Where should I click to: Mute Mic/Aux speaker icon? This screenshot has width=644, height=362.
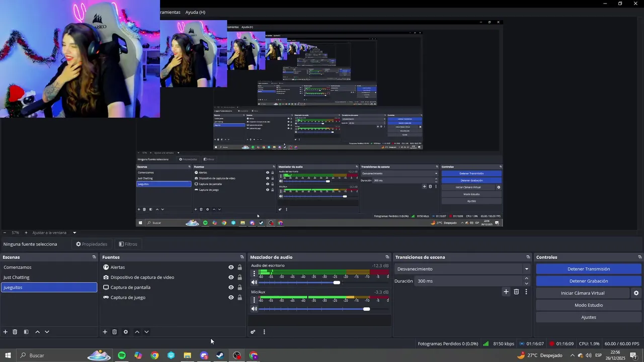(254, 309)
